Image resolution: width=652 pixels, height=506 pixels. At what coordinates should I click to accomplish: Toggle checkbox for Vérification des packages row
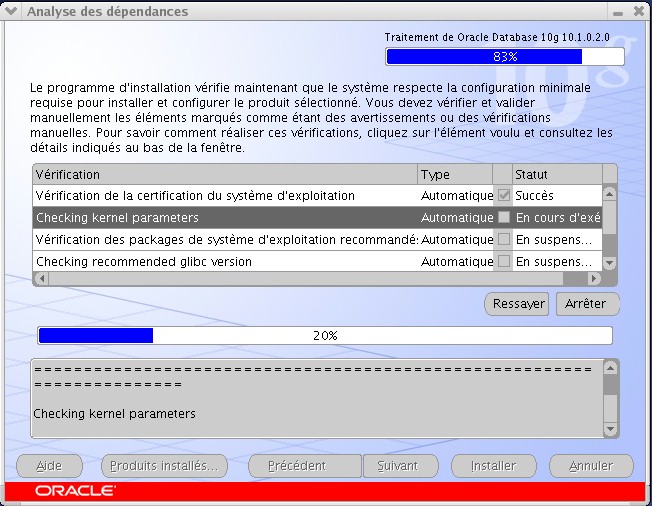click(x=504, y=239)
